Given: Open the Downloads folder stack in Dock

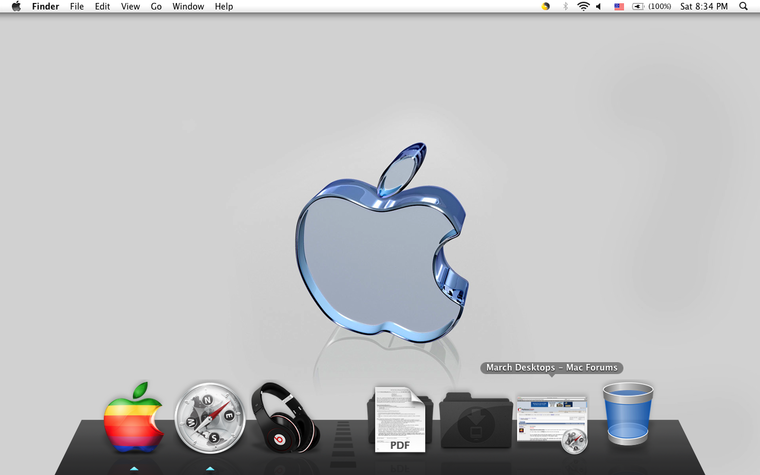Looking at the screenshot, I should tap(476, 421).
